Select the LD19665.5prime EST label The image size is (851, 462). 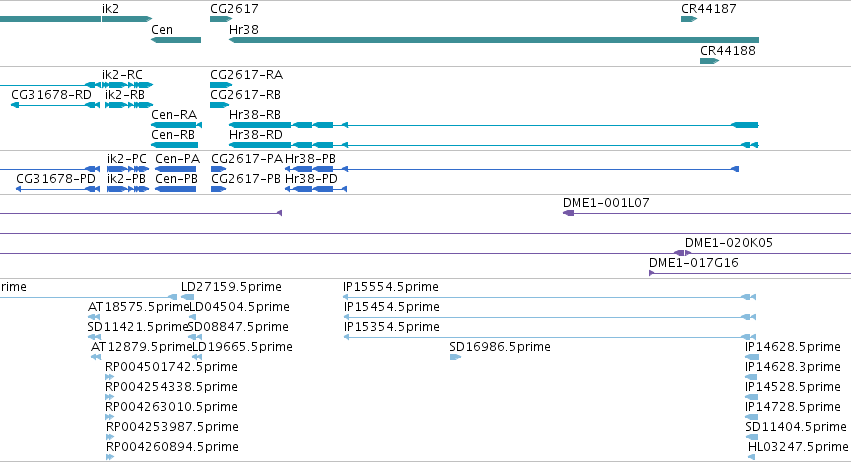tap(243, 347)
